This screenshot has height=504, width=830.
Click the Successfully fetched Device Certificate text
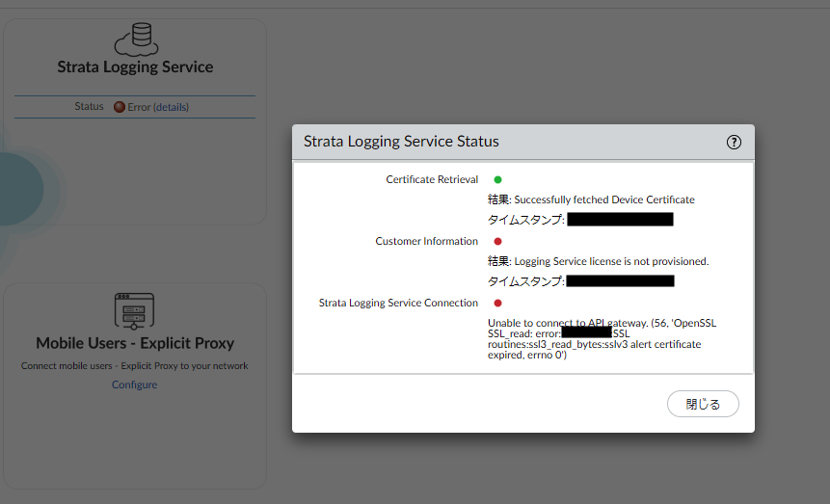[x=603, y=199]
